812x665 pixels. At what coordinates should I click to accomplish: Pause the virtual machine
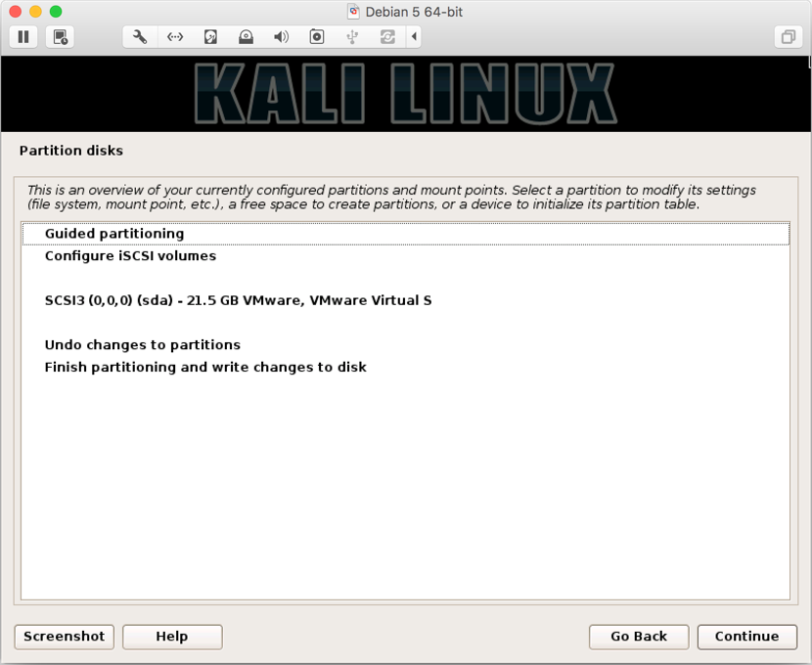(x=23, y=37)
